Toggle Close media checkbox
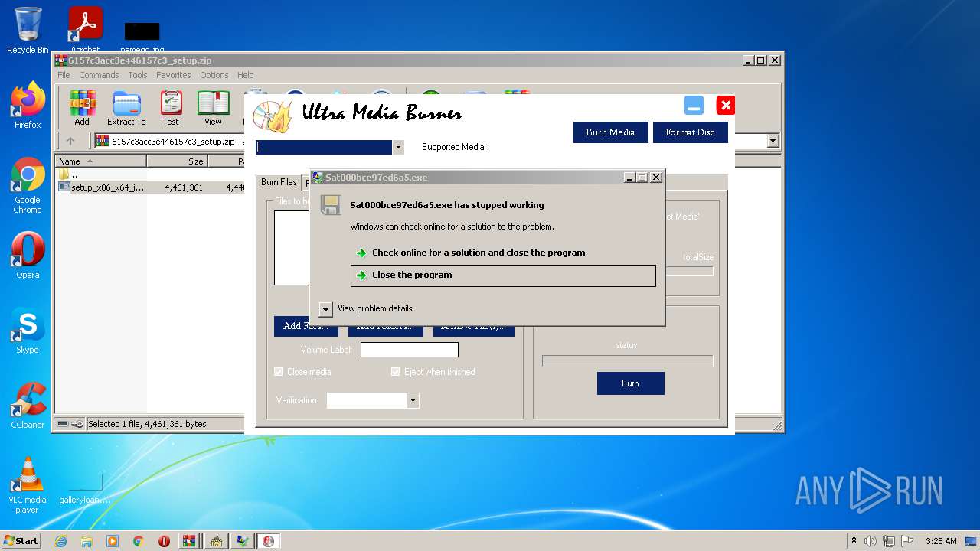 click(x=279, y=372)
